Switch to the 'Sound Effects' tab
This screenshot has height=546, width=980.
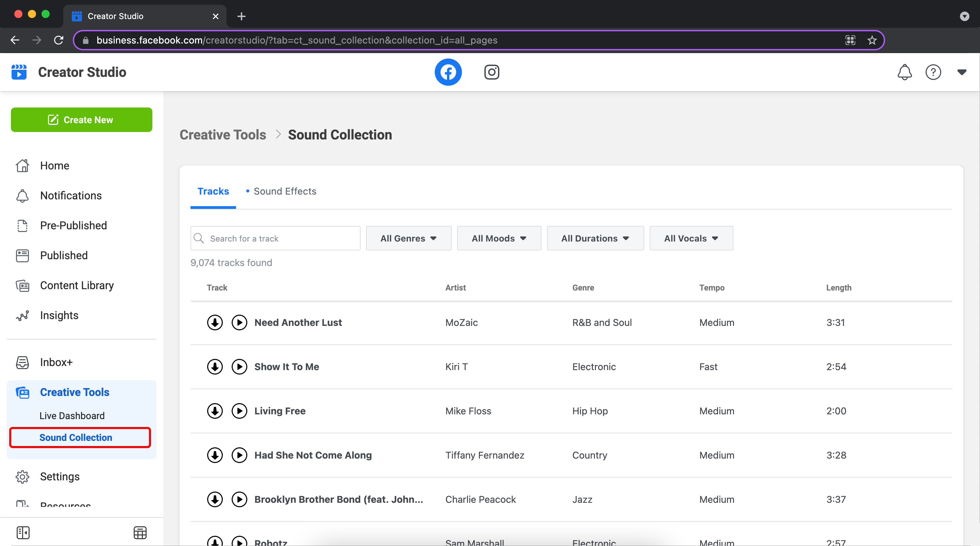pyautogui.click(x=284, y=191)
